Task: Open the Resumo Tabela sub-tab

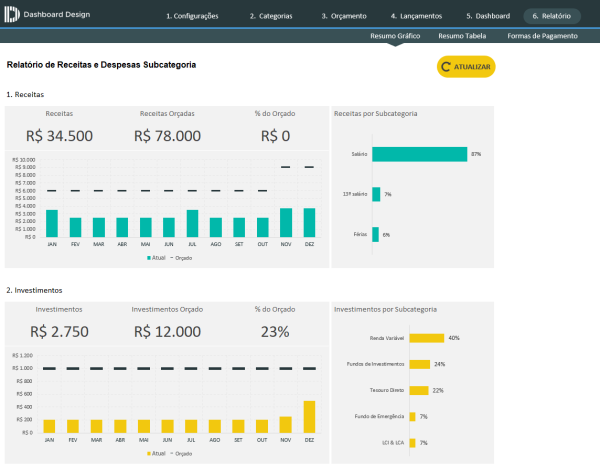Action: pos(462,36)
